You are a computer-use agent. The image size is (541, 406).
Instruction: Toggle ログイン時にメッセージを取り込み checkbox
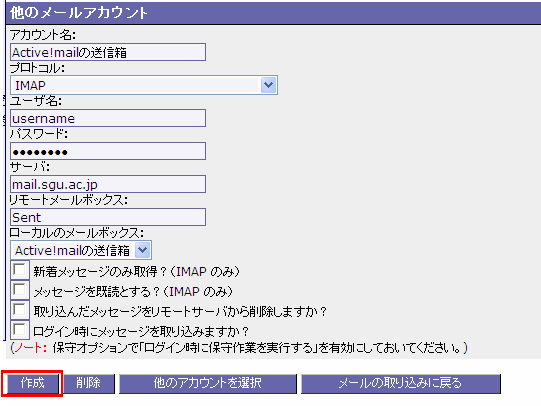pyautogui.click(x=20, y=330)
